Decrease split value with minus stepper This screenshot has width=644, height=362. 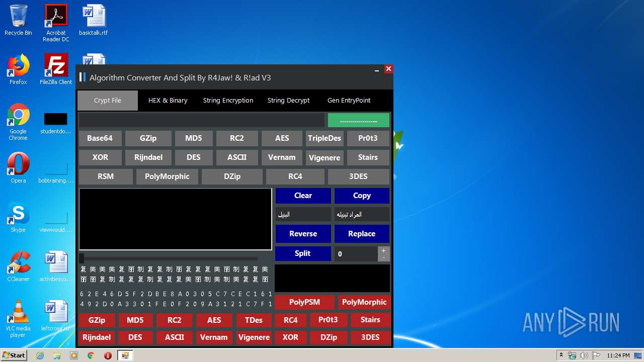383,257
